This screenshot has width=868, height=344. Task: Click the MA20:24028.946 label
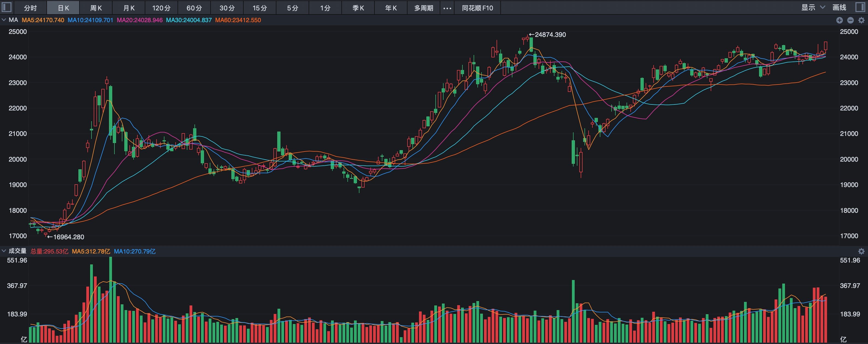[140, 20]
